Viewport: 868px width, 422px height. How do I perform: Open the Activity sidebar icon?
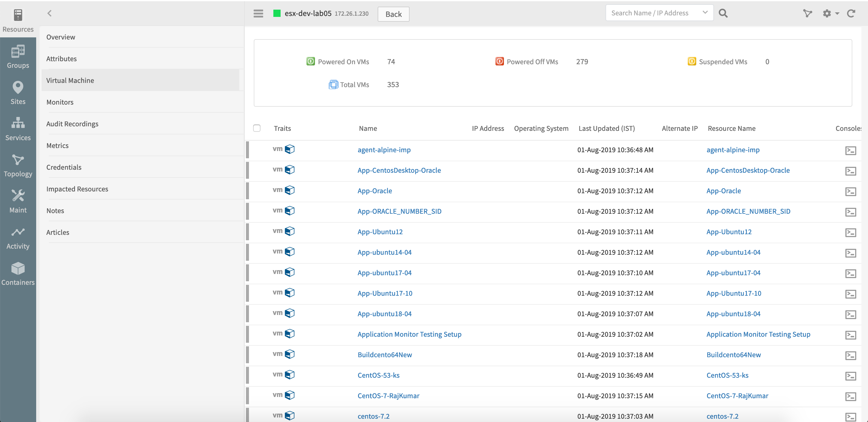click(18, 237)
